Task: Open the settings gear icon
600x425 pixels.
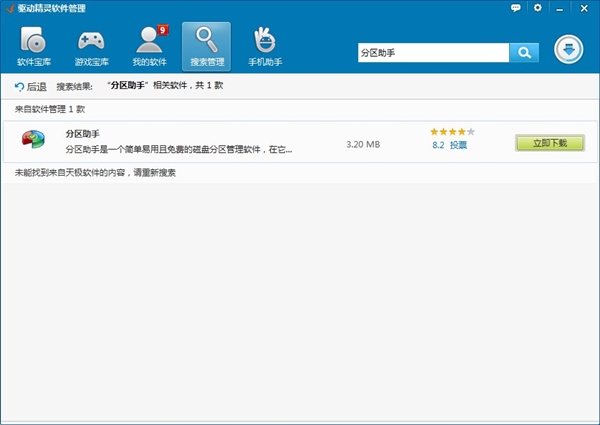Action: tap(538, 8)
